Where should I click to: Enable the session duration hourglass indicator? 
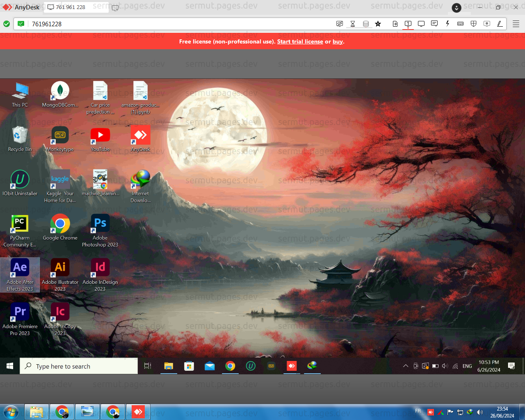pyautogui.click(x=353, y=23)
